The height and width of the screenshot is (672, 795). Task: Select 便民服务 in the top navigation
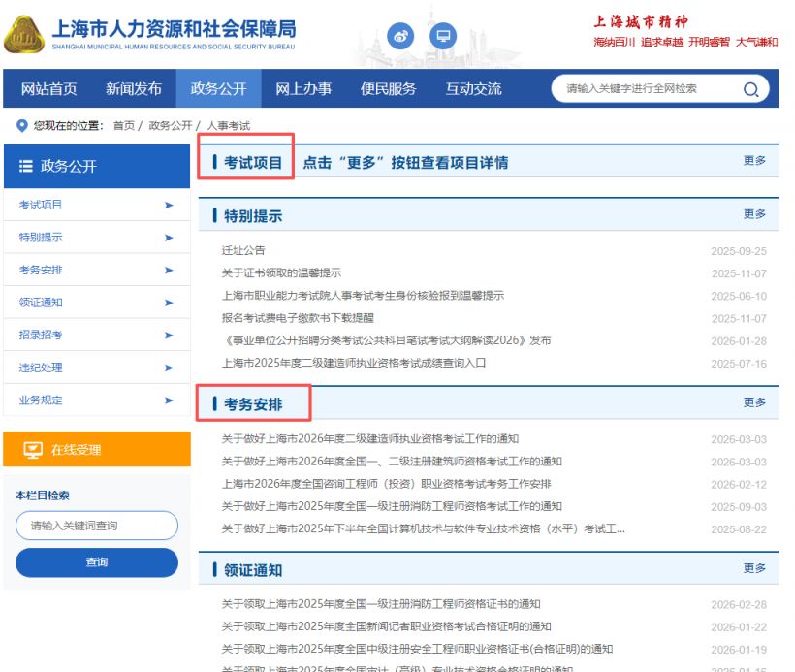coord(389,89)
